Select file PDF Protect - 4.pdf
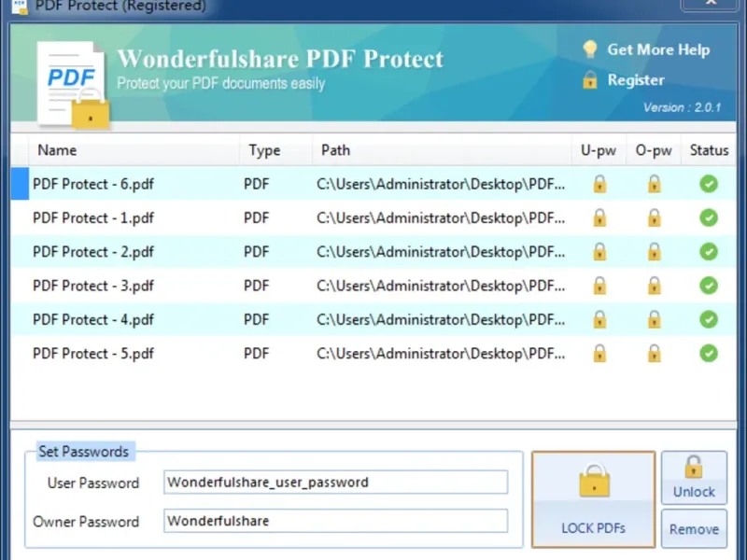 pyautogui.click(x=93, y=319)
